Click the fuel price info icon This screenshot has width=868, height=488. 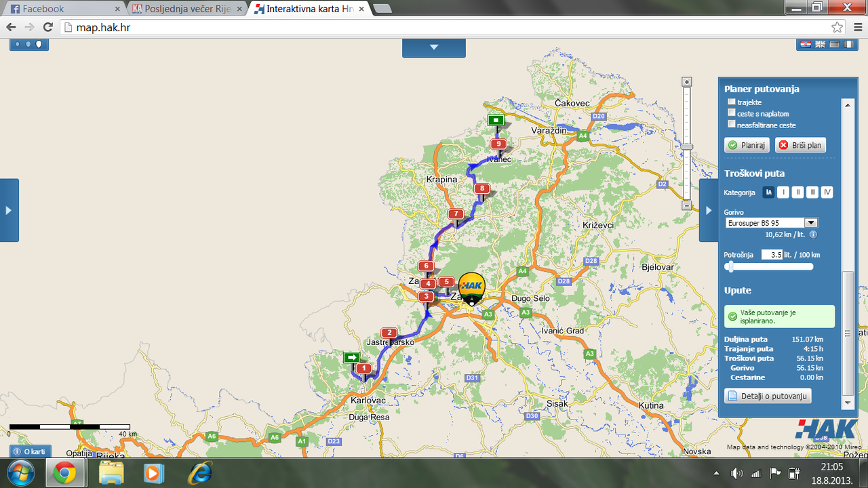coord(813,235)
